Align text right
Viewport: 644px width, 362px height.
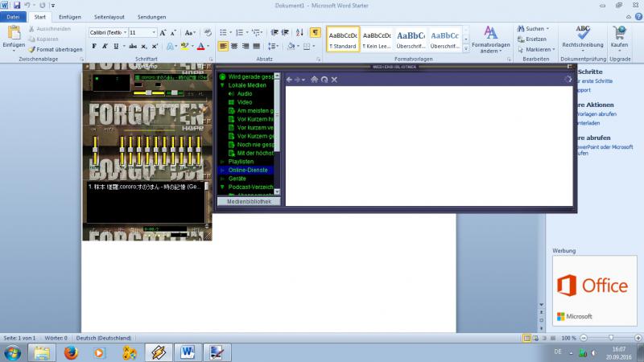point(246,47)
